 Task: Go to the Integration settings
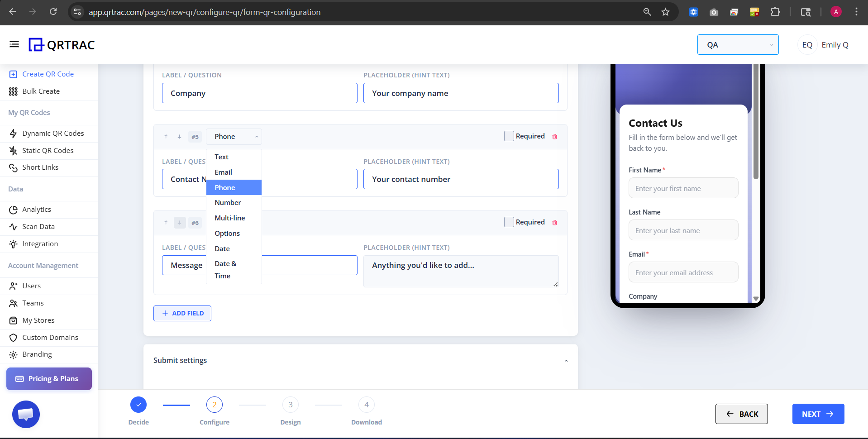click(39, 243)
